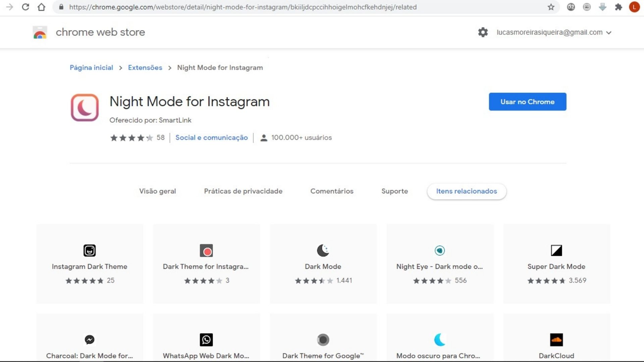Screen dimensions: 644x362
Task: Click the DarkCloud SoundCloud icon
Action: (x=556, y=340)
